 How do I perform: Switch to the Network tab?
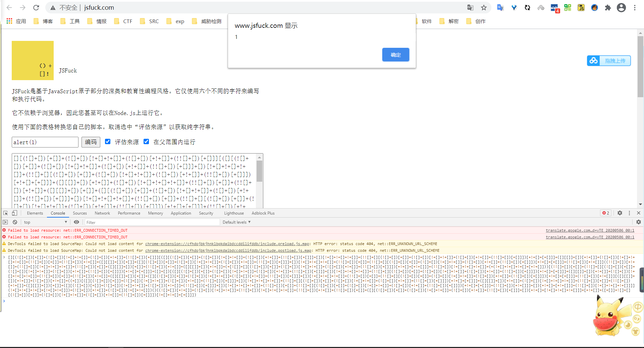click(102, 213)
